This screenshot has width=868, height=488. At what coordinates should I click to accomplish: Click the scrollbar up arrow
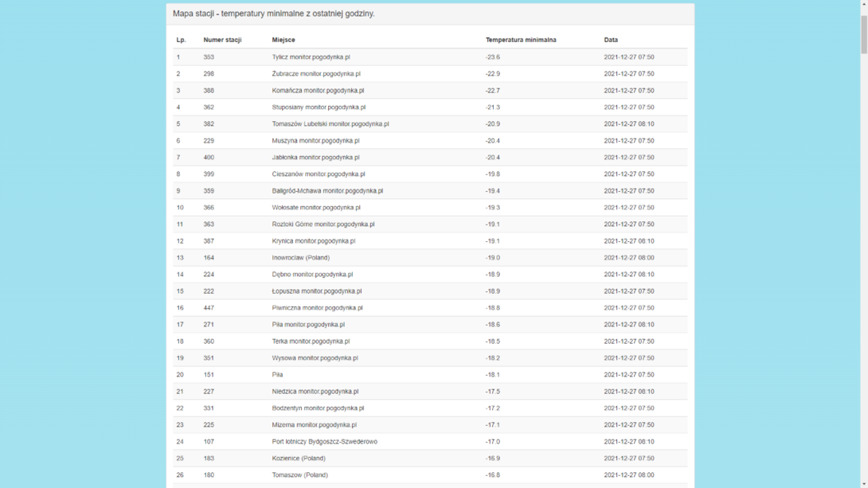coord(863,3)
